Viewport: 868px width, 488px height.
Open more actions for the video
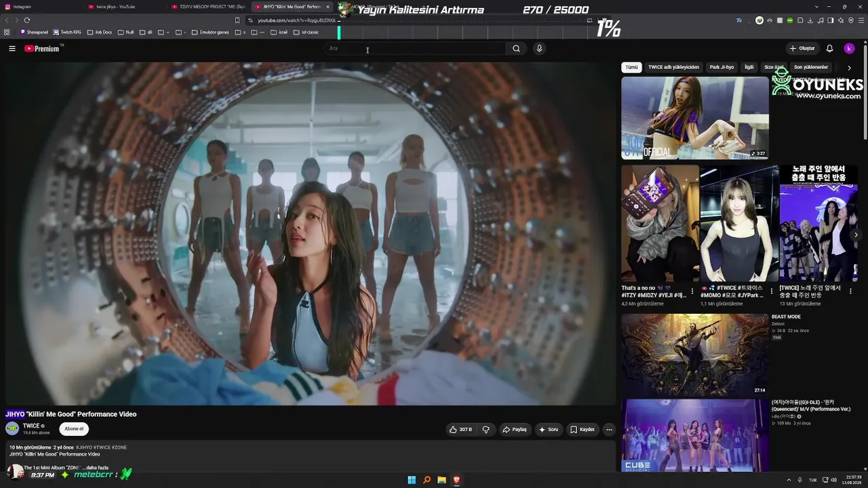tap(609, 429)
